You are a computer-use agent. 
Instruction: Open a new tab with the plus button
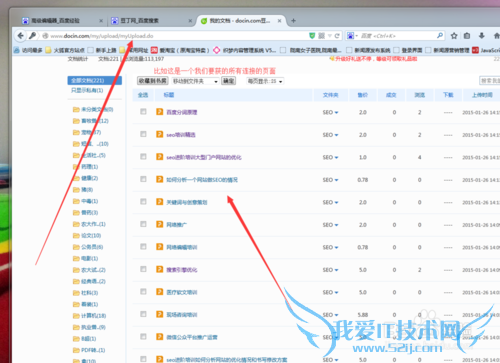293,21
